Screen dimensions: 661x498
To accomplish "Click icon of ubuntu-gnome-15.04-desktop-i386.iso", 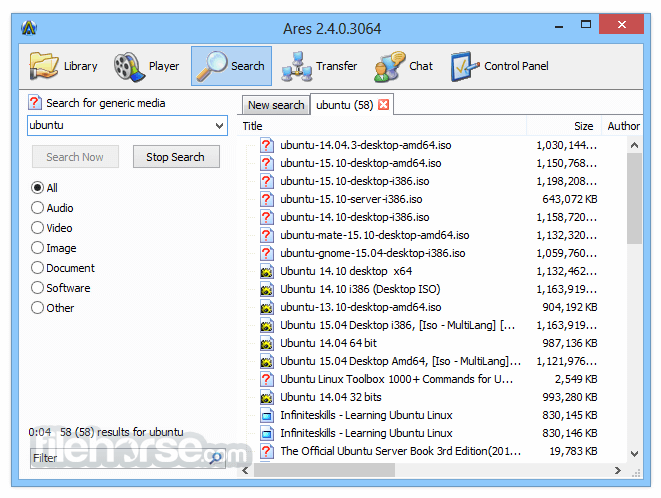I will [266, 253].
